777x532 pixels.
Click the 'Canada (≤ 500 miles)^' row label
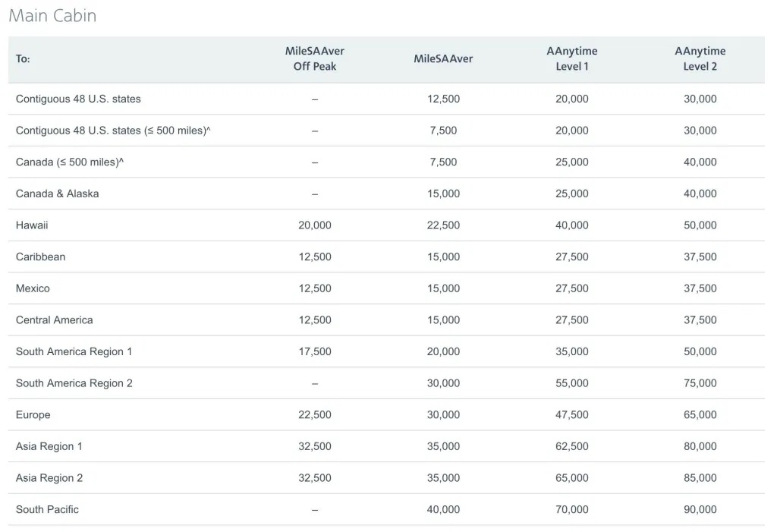coord(70,162)
